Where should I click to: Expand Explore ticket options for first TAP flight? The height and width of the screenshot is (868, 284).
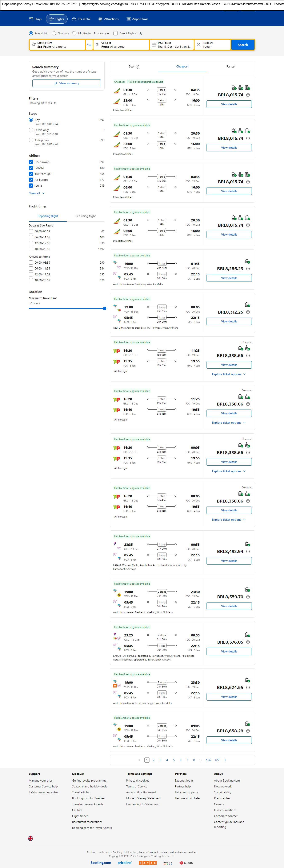click(229, 374)
